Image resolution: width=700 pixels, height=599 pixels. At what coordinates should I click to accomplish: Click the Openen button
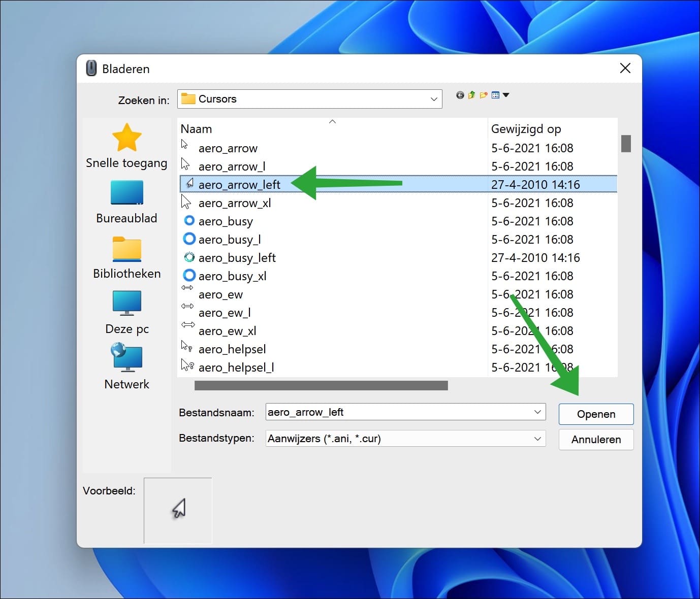(596, 414)
